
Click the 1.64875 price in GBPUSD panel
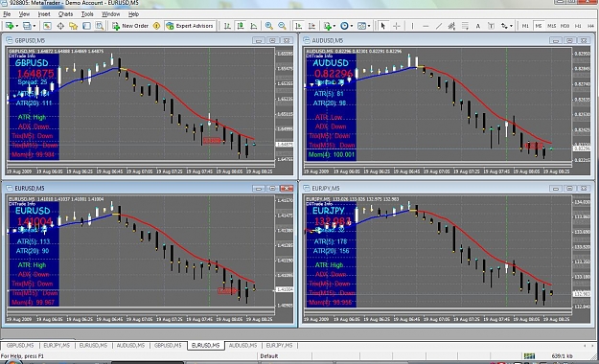click(x=35, y=74)
